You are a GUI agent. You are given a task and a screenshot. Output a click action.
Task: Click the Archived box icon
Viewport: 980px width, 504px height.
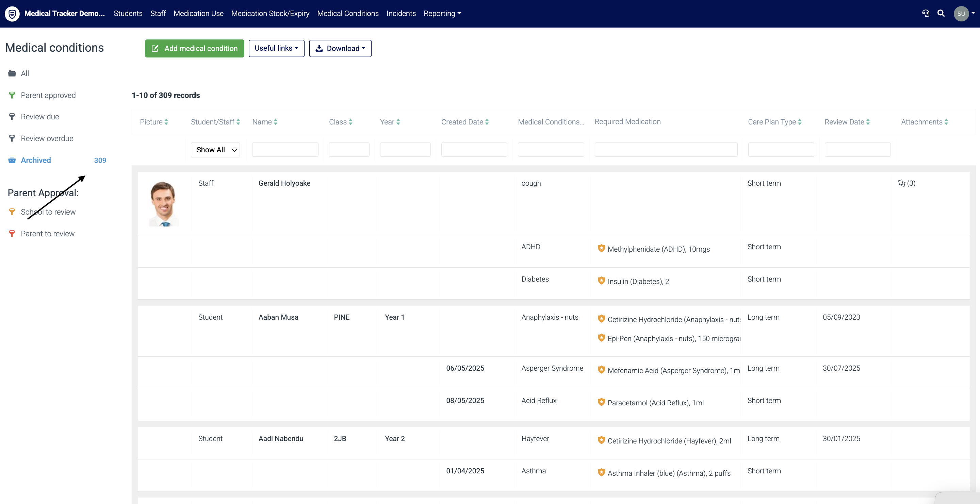(x=12, y=160)
